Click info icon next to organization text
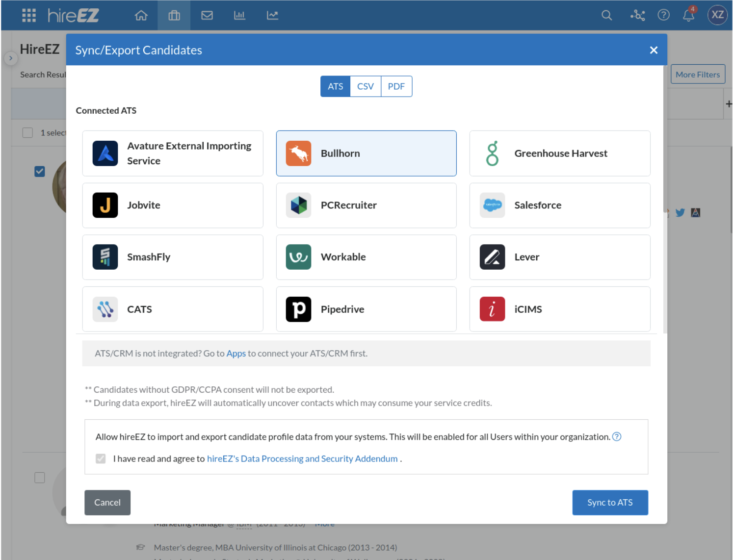 tap(617, 437)
